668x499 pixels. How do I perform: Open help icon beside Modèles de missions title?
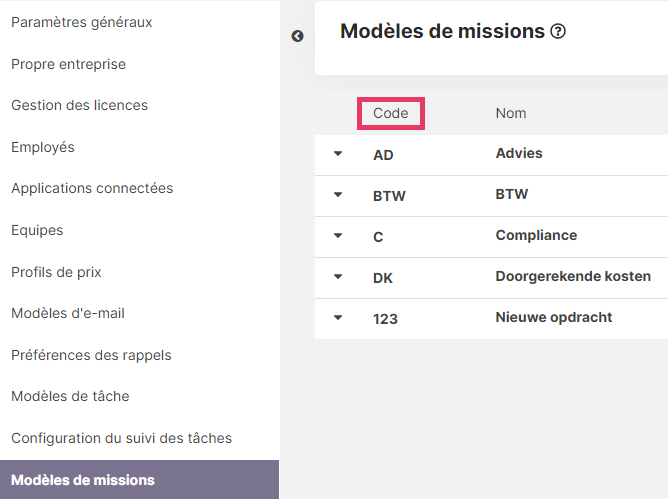pyautogui.click(x=558, y=32)
